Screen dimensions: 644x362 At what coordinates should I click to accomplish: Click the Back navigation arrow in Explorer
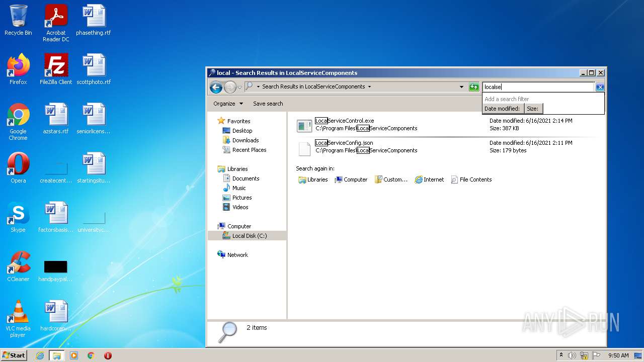click(216, 87)
